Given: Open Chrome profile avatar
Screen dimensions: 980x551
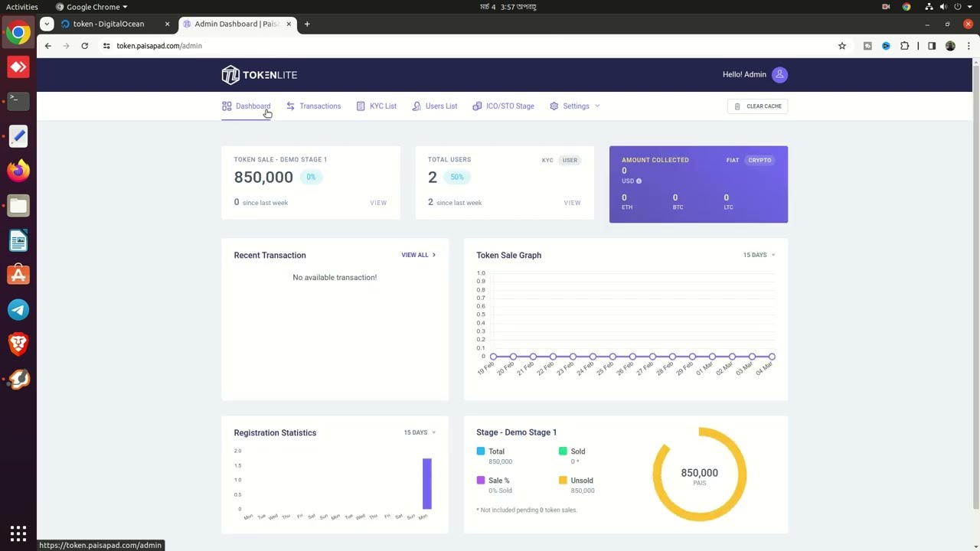Looking at the screenshot, I should point(950,46).
